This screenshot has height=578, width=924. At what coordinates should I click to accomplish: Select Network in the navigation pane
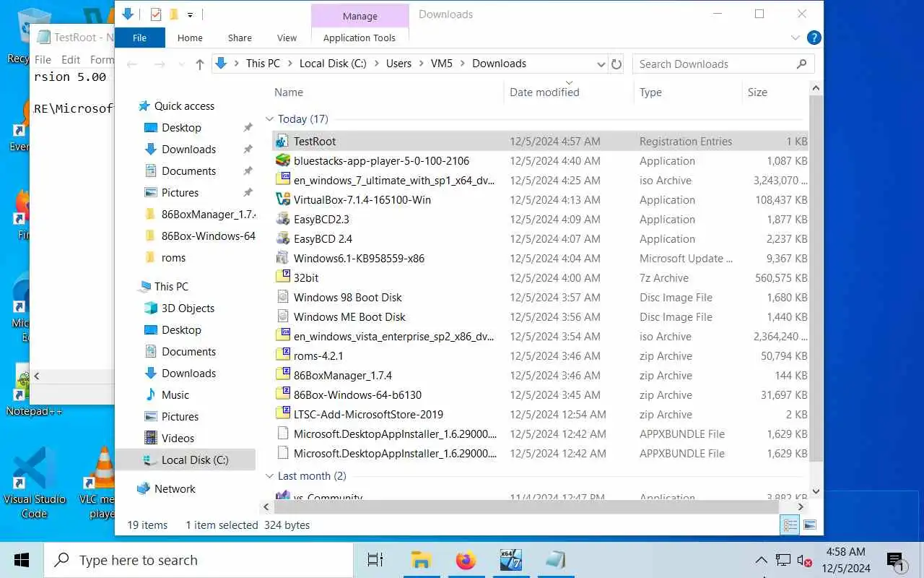point(175,489)
